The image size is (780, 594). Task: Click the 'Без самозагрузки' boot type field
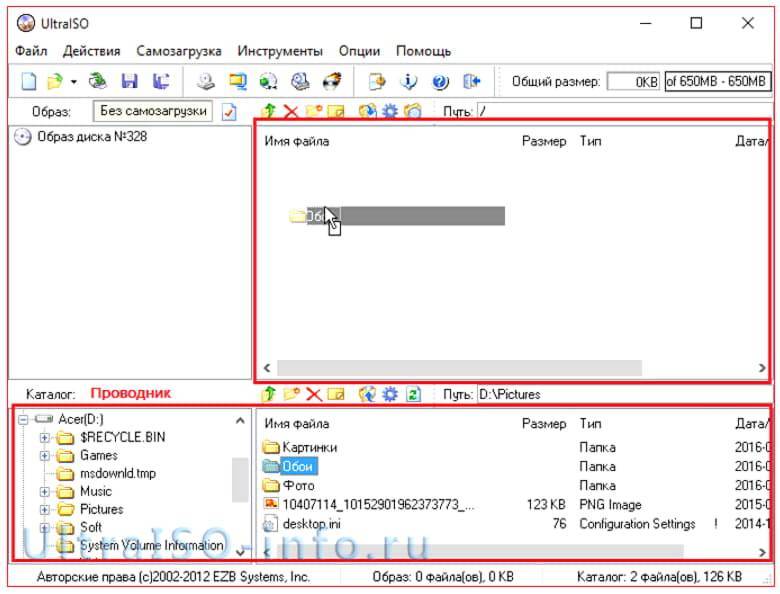[153, 111]
